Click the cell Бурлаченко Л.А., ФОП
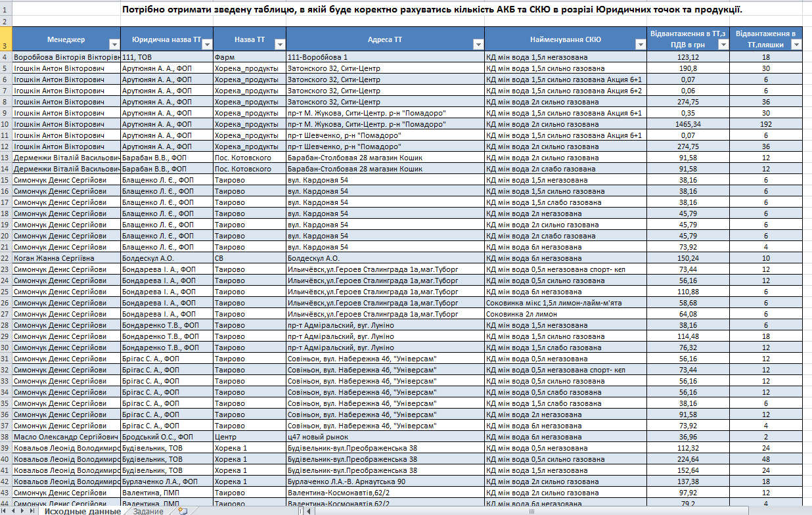Image resolution: width=812 pixels, height=515 pixels. (167, 481)
